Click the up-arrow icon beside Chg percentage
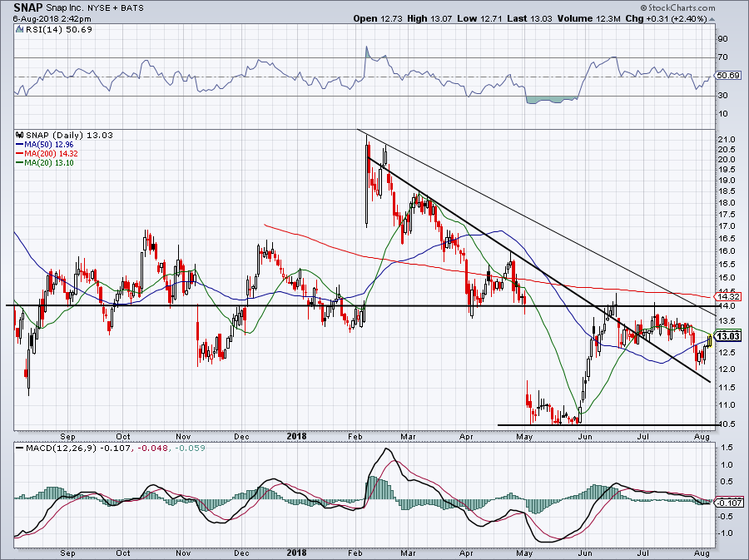The height and width of the screenshot is (560, 749). click(712, 19)
